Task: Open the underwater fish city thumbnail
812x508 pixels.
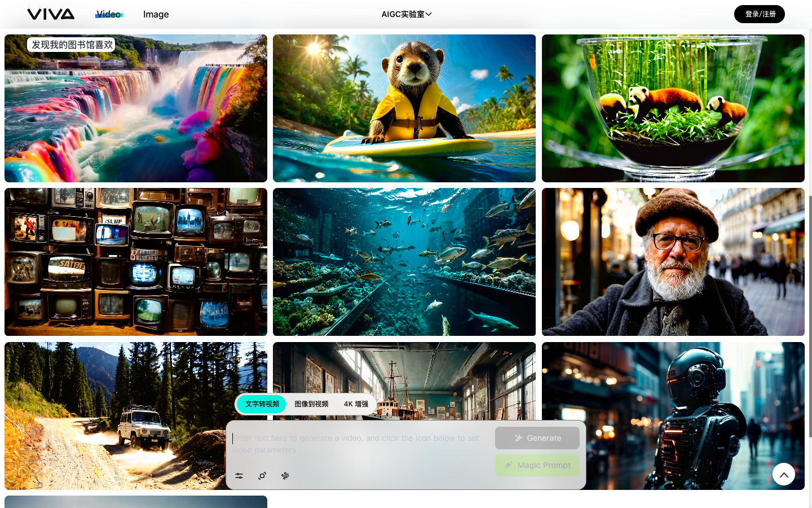Action: [404, 262]
